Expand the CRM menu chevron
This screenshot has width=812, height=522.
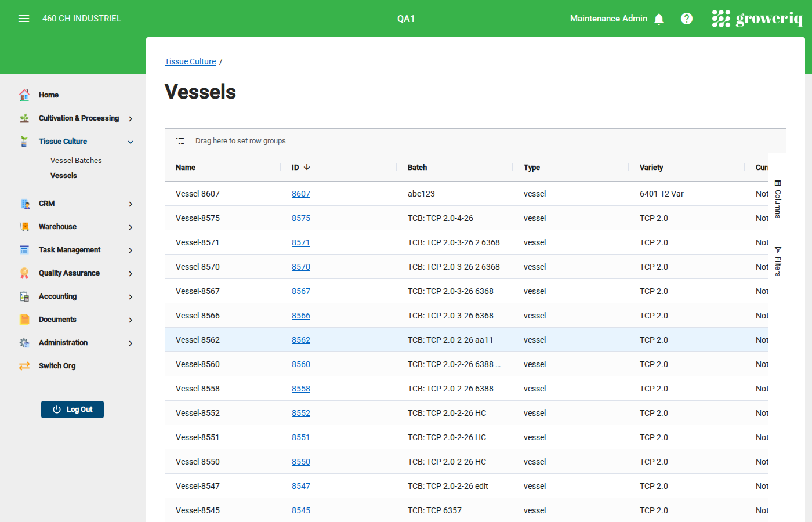pos(130,204)
